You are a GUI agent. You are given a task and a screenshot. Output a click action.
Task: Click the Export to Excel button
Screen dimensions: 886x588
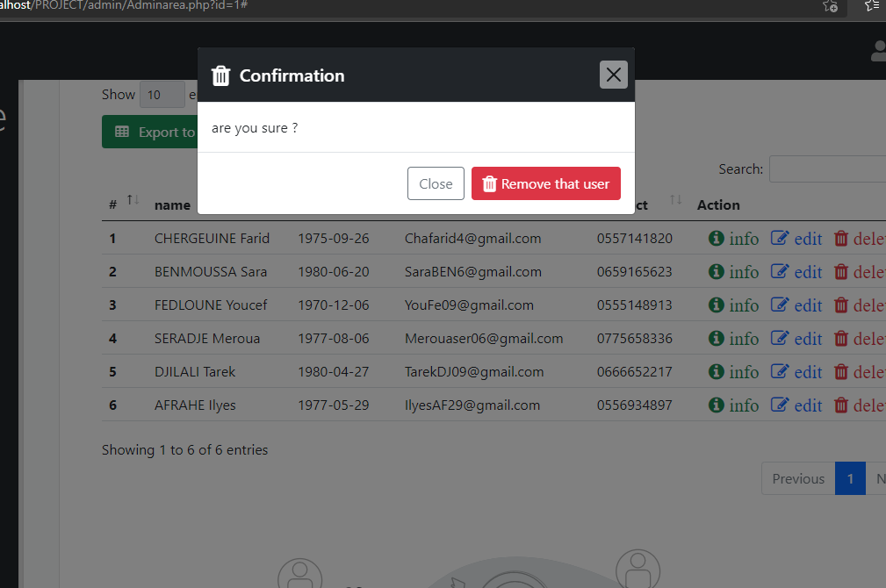[150, 132]
